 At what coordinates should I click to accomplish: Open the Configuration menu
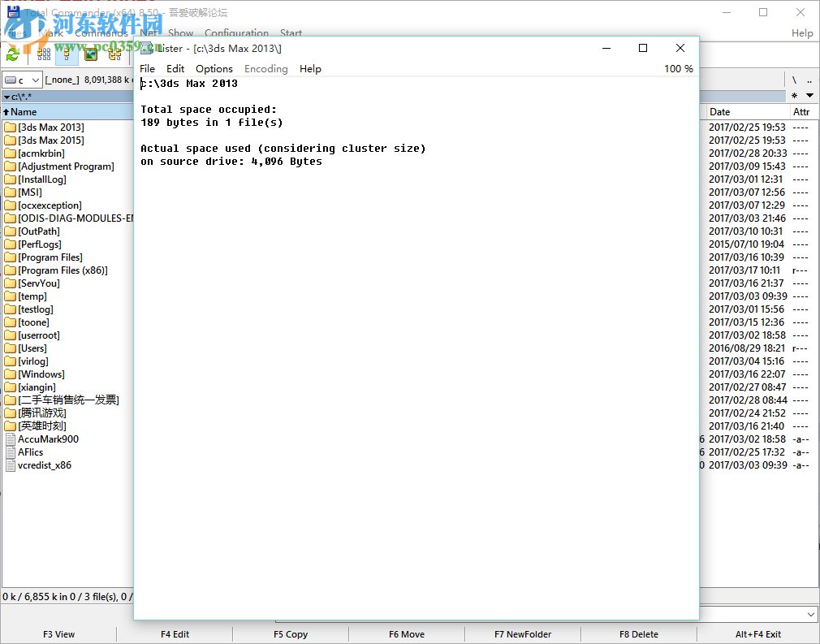(x=236, y=32)
